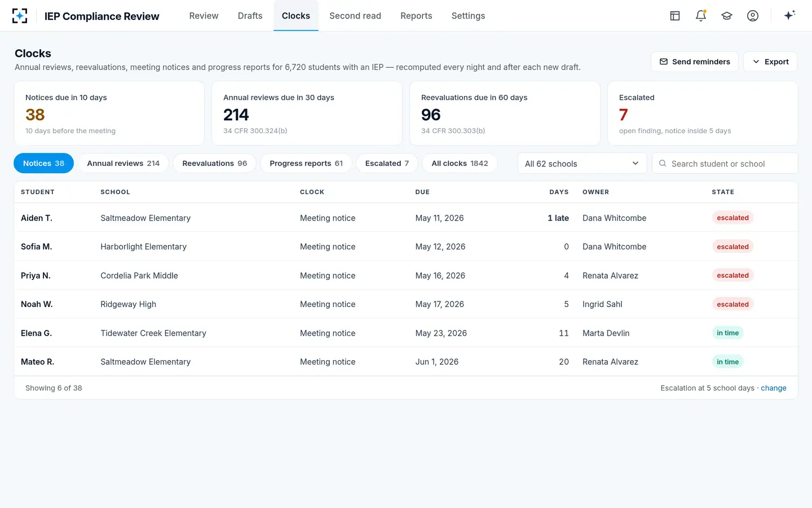Viewport: 812px width, 508px height.
Task: Filter by Progress reports 61
Action: [306, 163]
